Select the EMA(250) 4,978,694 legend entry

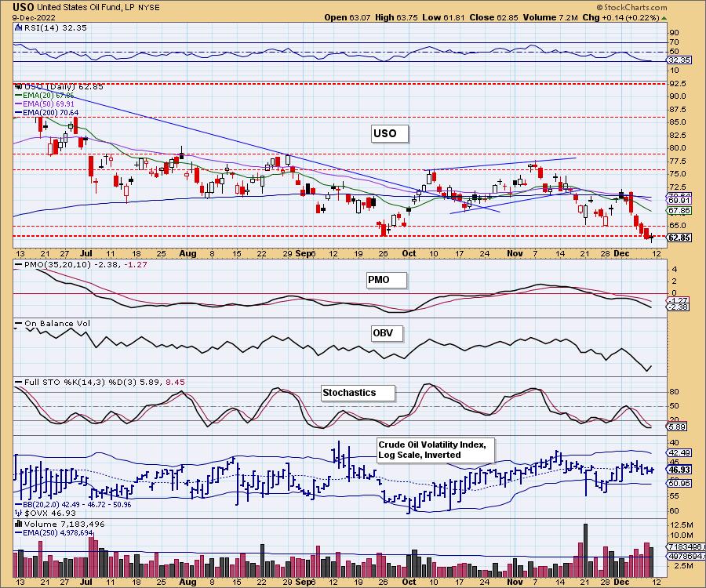tap(54, 533)
